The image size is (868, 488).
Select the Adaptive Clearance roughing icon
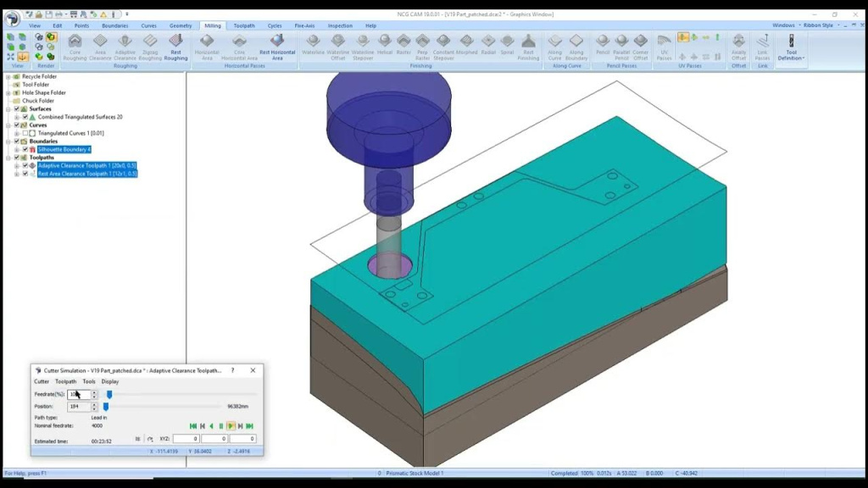coord(125,47)
